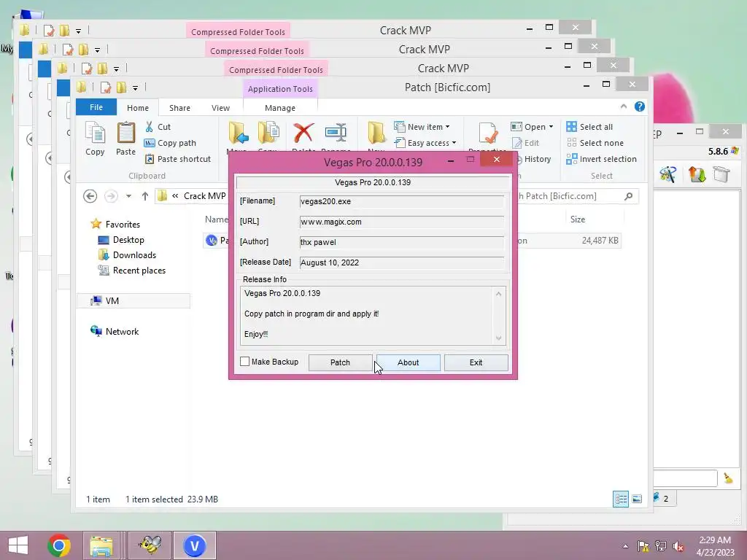Click the red Delete X icon
747x560 pixels.
pos(303,133)
